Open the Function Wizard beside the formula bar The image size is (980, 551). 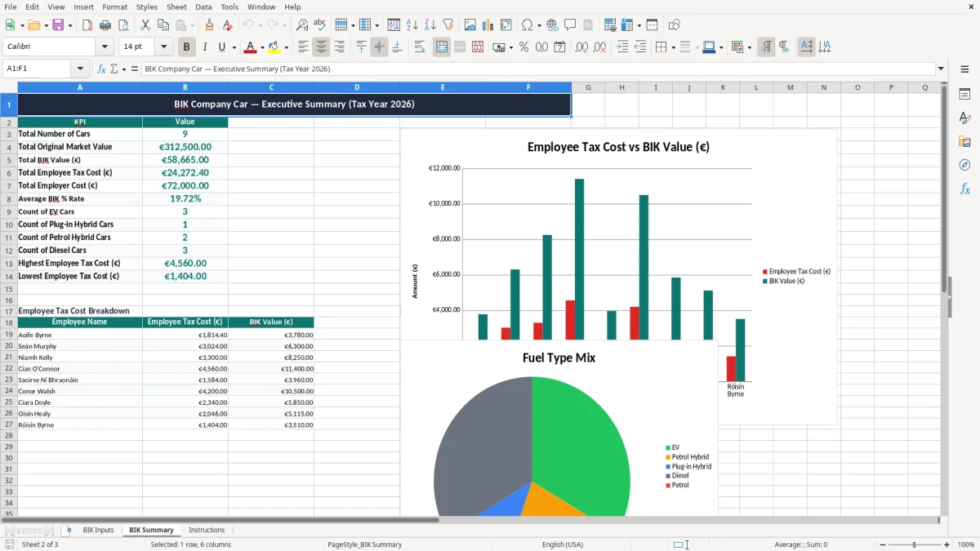[x=102, y=69]
